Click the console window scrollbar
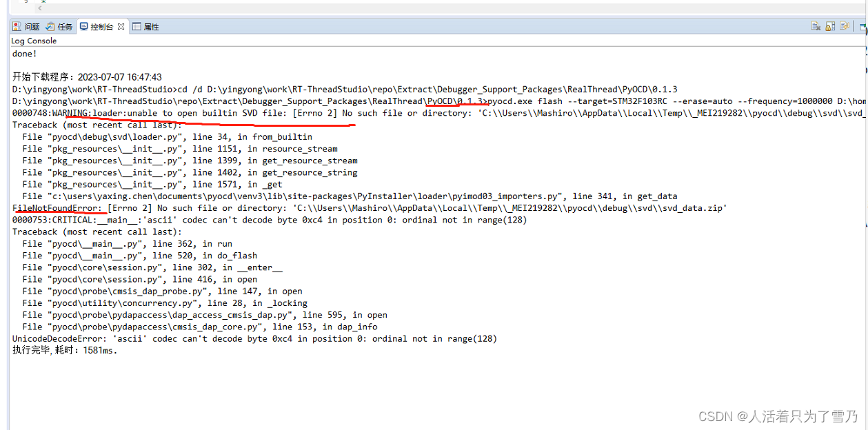 click(x=864, y=207)
